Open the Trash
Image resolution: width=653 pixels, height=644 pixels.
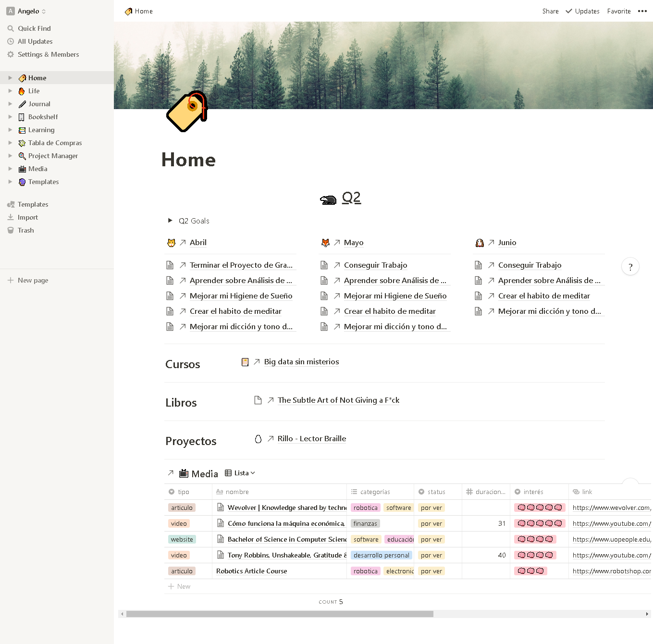(x=25, y=230)
